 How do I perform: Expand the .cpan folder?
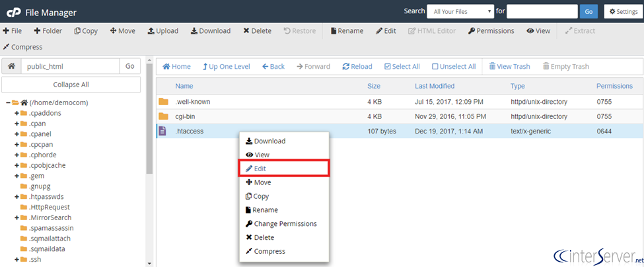click(x=17, y=123)
